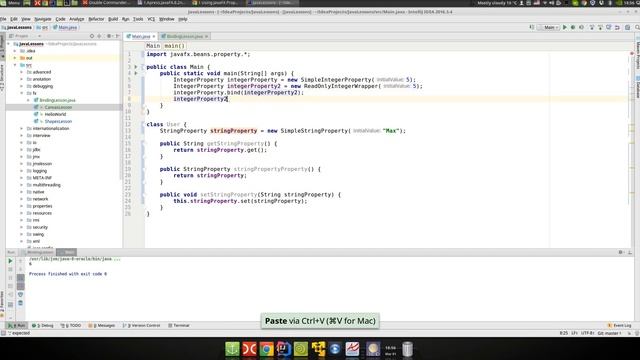Open the Analyze menu

(76, 19)
